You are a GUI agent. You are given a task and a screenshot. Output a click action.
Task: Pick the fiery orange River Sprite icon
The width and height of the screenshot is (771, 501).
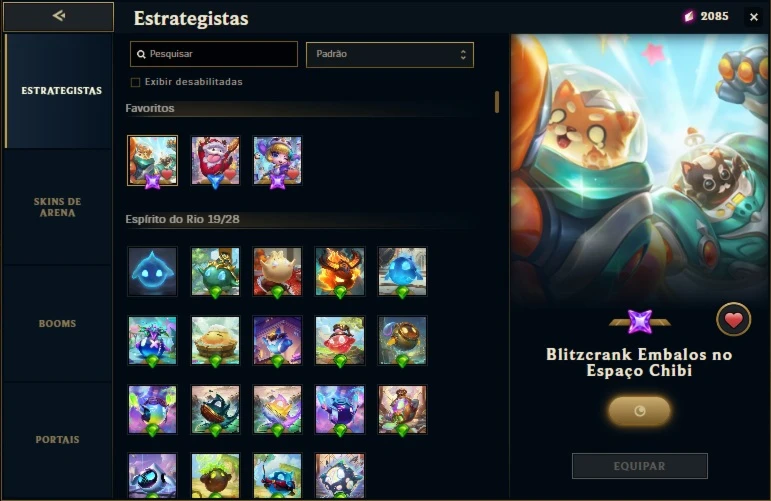pyautogui.click(x=340, y=271)
